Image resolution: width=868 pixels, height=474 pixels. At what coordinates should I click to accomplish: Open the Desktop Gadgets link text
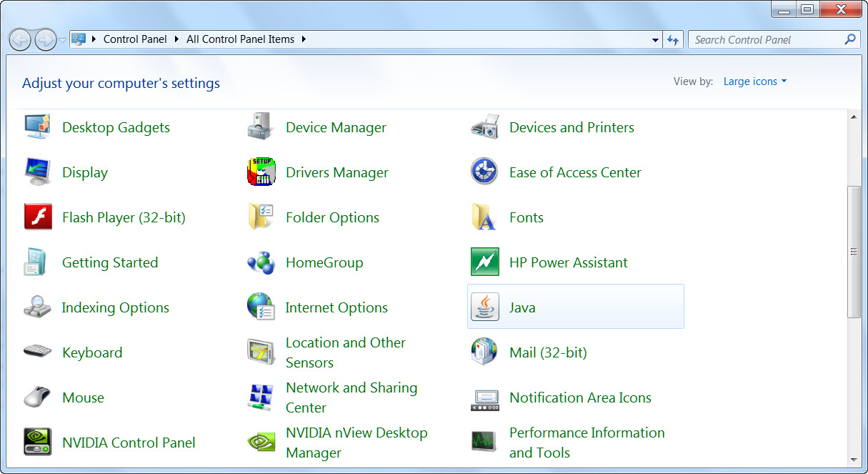pos(116,127)
